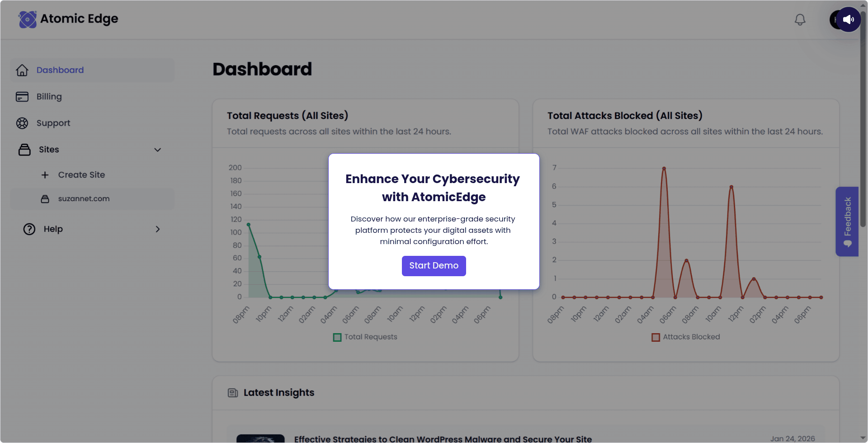Open the notifications bell
Viewport: 868px width, 443px height.
(x=800, y=19)
